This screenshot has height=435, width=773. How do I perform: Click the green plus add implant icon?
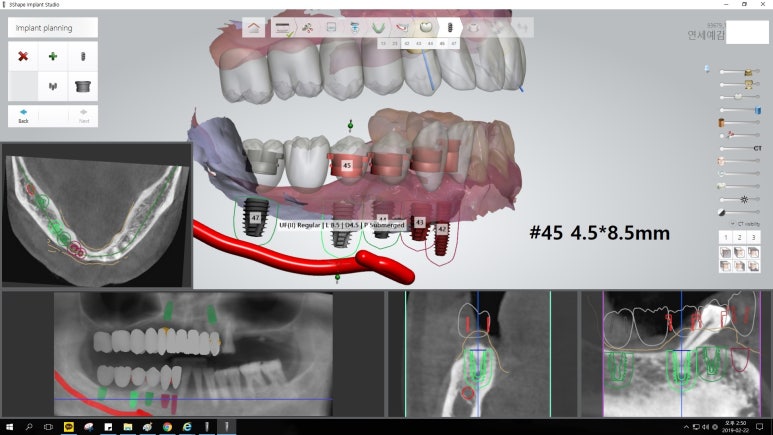[x=53, y=56]
